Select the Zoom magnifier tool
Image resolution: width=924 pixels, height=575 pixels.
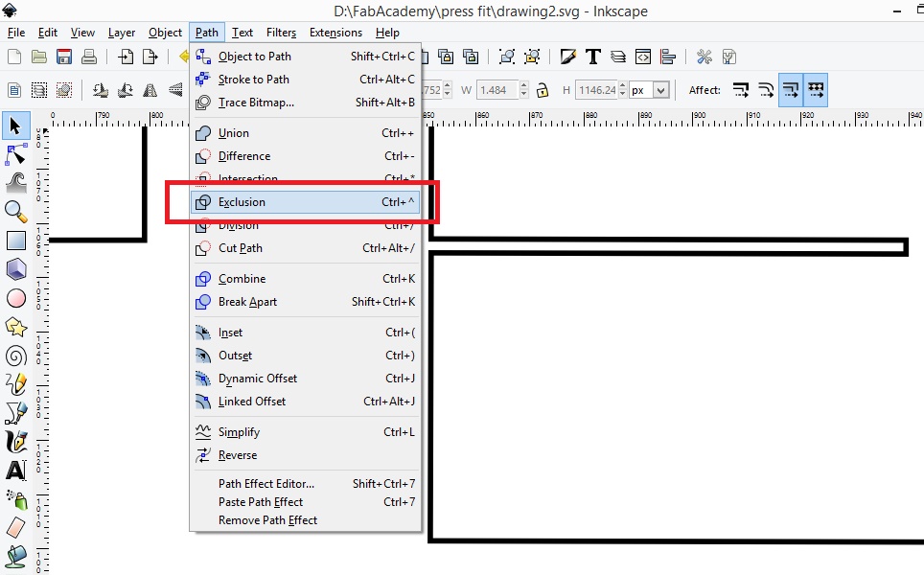coord(16,212)
